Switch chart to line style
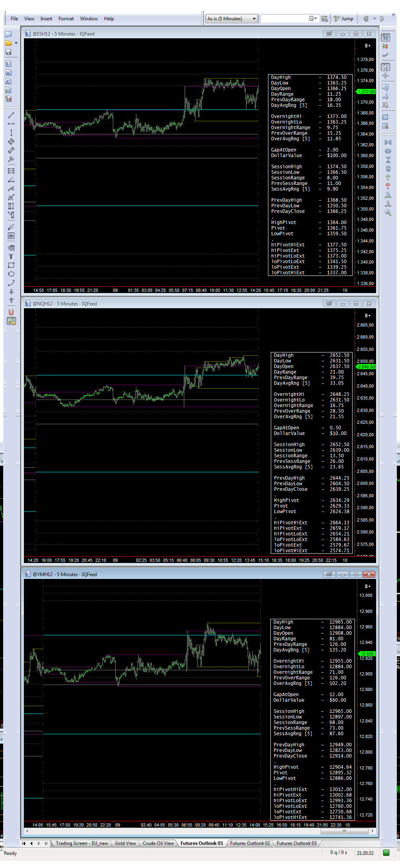Image resolution: width=400 pixels, height=868 pixels. point(385,55)
